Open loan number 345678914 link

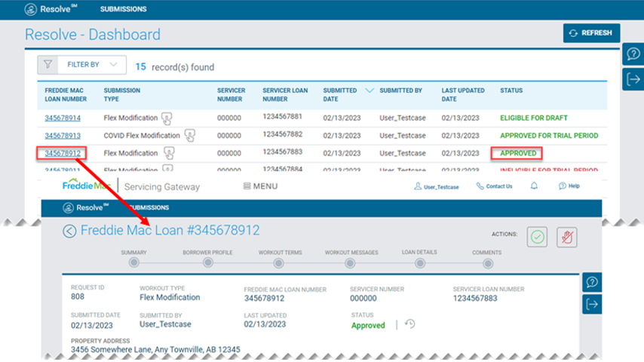(x=63, y=118)
